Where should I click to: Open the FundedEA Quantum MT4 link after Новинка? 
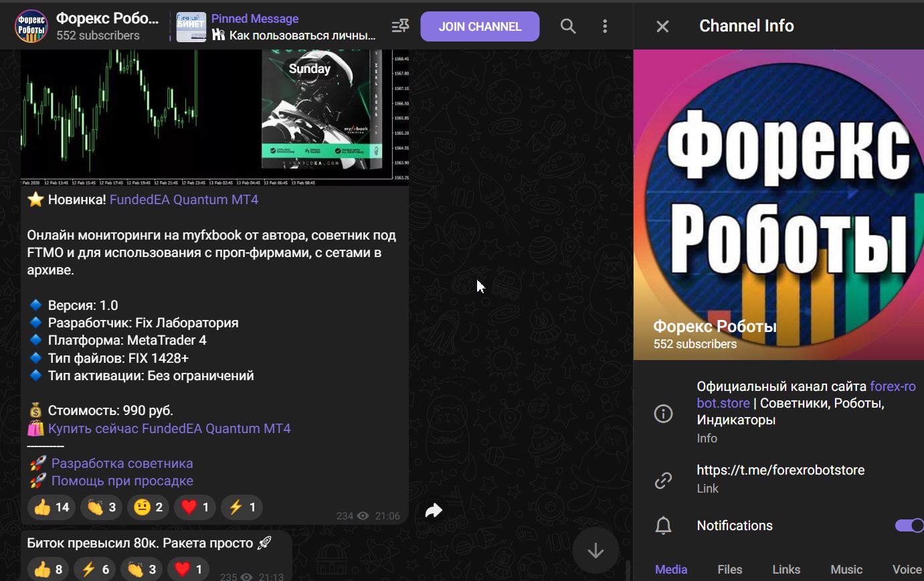tap(183, 199)
